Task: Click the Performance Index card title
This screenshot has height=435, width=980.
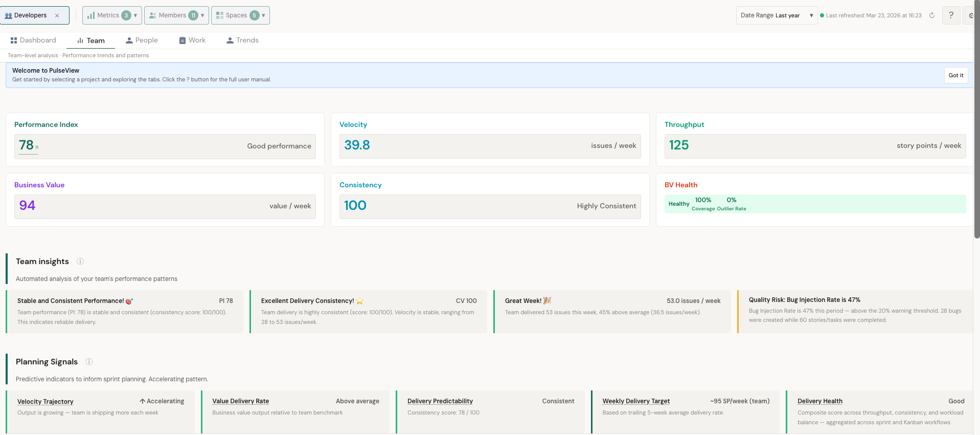Action: pos(46,124)
